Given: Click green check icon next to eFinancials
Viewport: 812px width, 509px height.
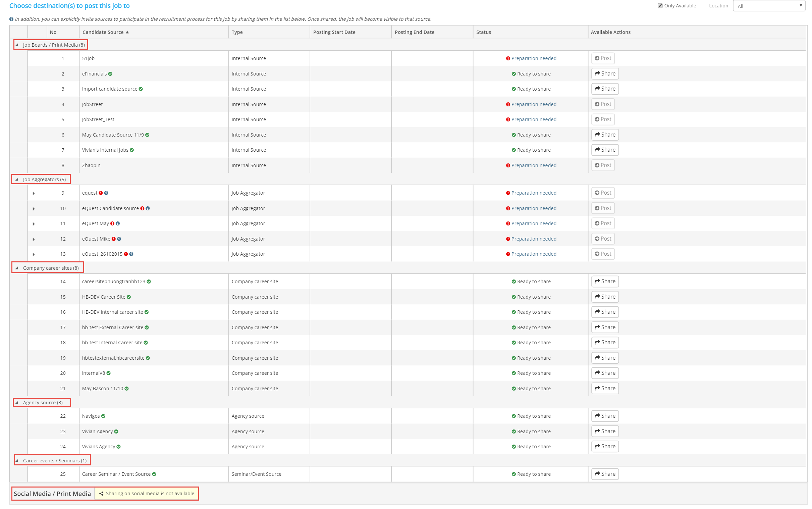Looking at the screenshot, I should pos(110,74).
